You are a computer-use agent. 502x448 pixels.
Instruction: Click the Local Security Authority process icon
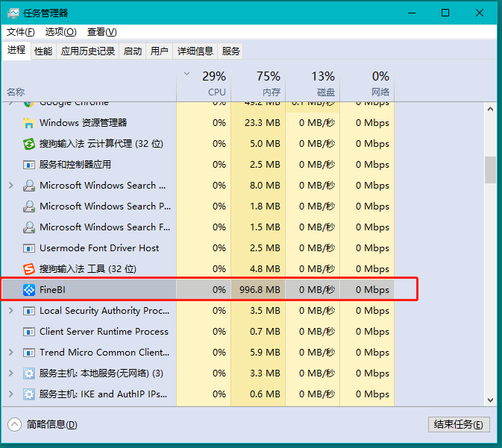coord(29,311)
